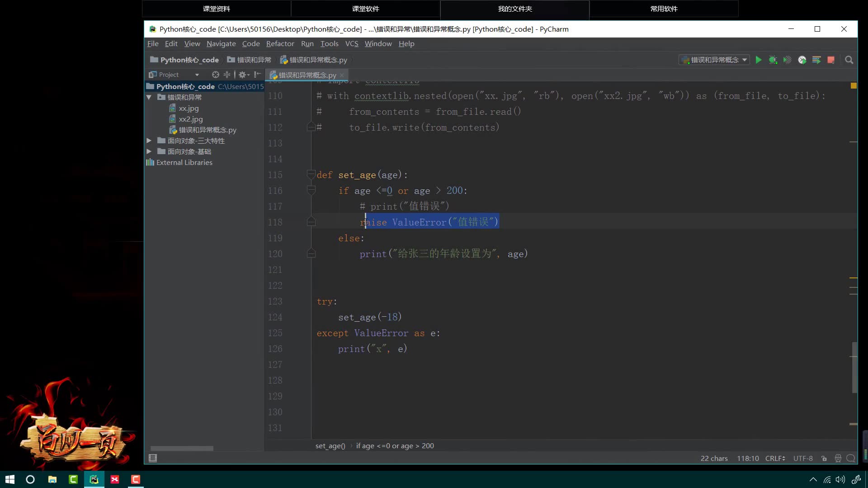Click the Collapse All icon in Project panel
Image resolution: width=868 pixels, height=488 pixels.
(227, 75)
